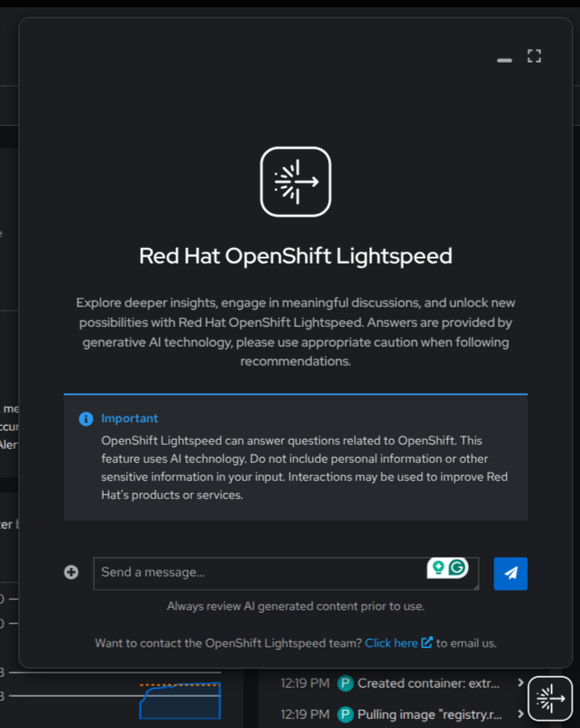
Task: Click the green Grammarly G icon
Action: click(457, 567)
